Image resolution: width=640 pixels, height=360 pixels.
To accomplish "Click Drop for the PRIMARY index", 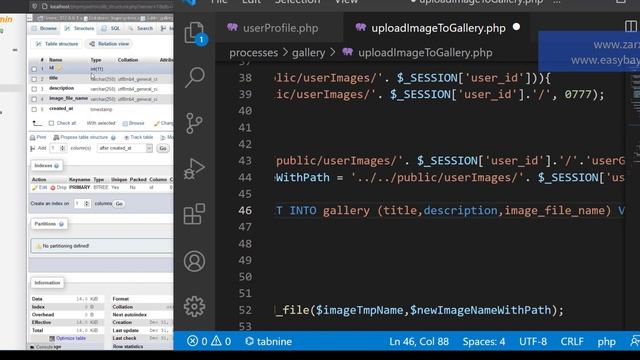I will click(x=58, y=188).
